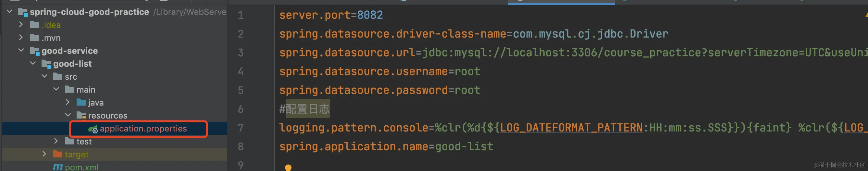Click line number 3 in the gutter
Image resolution: width=868 pixels, height=171 pixels.
click(241, 52)
